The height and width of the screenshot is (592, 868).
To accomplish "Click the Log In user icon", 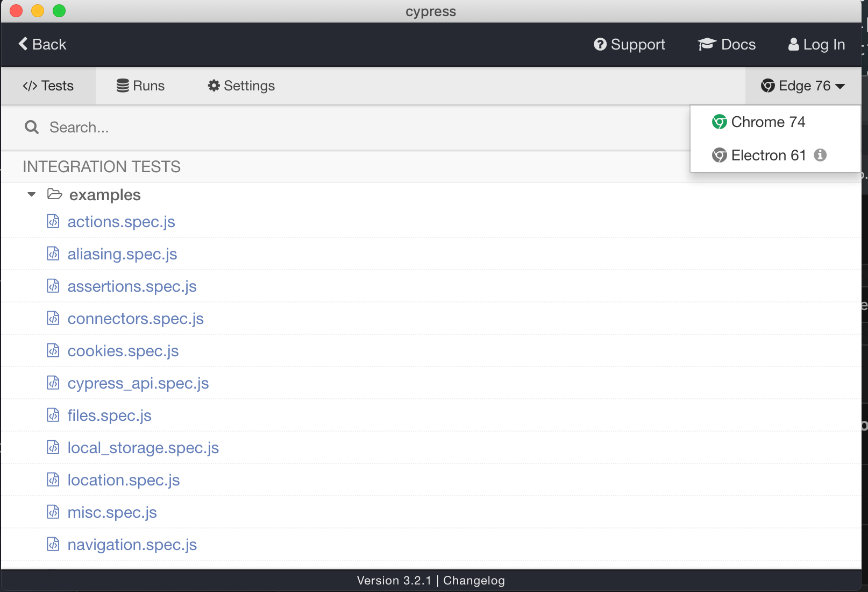I will pyautogui.click(x=794, y=44).
